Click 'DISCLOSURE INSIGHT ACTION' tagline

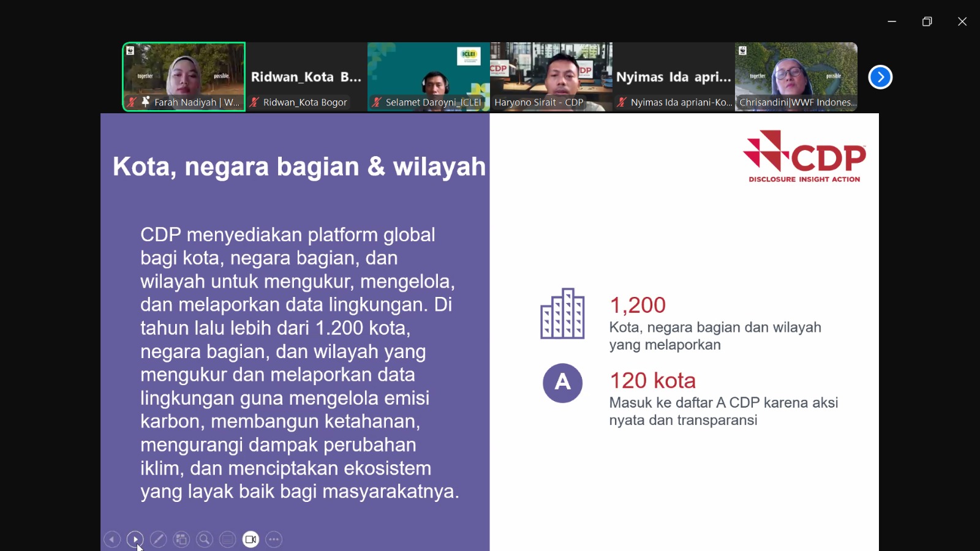(804, 179)
